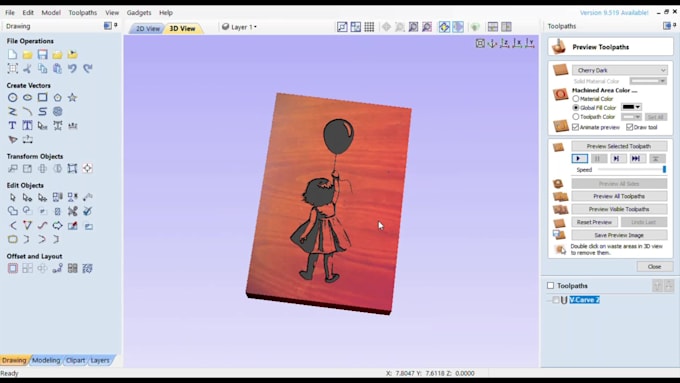Select the Draw Curve tool
Image resolution: width=680 pixels, height=383 pixels.
click(x=42, y=111)
